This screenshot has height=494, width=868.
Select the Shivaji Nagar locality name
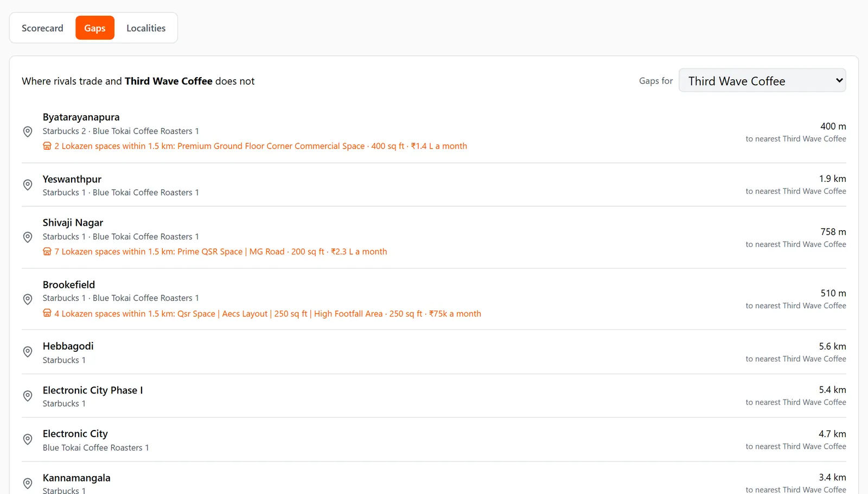(73, 223)
